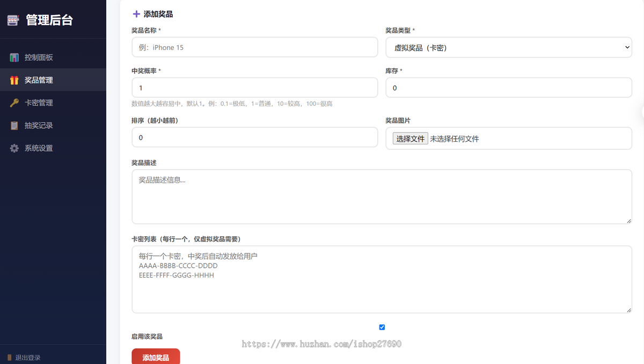
Task: Click the 中奖概率 input field
Action: point(255,88)
